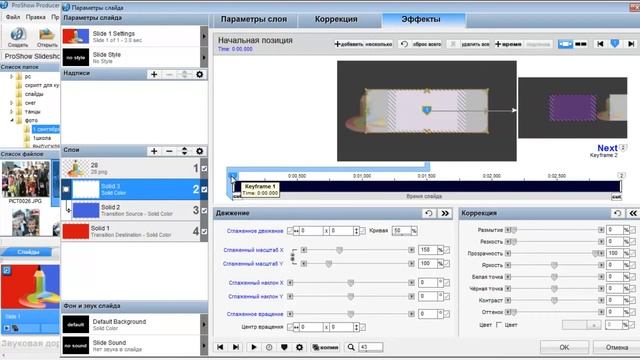The height and width of the screenshot is (360, 640).
Task: Toggle visibility checkbox for layer 2 Solid 3
Action: (x=204, y=189)
